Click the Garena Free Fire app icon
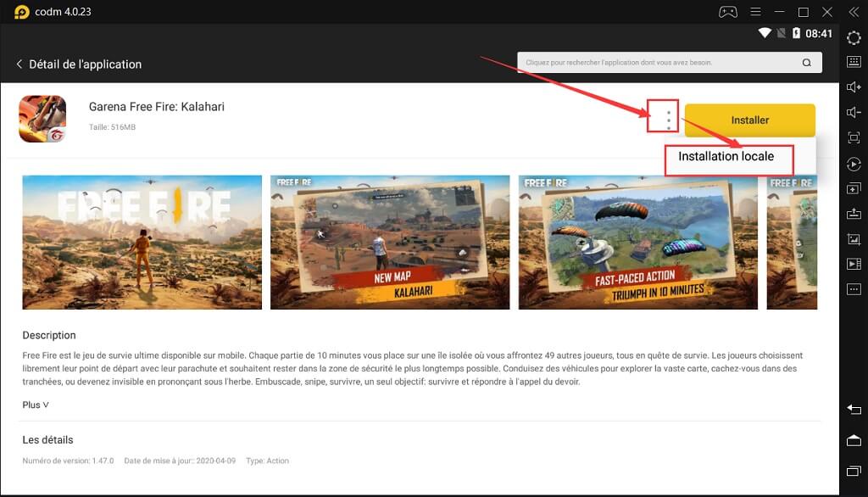The width and height of the screenshot is (868, 497). [42, 119]
